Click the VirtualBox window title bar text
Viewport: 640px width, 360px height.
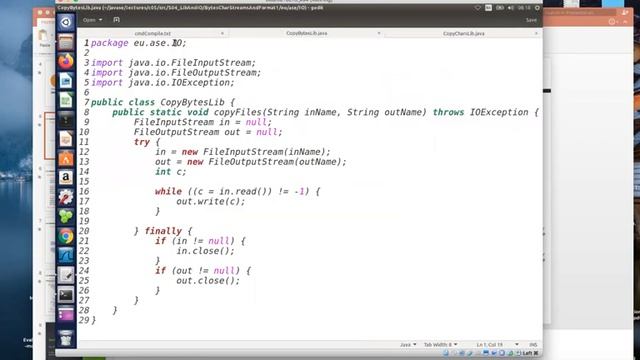[299, 1]
